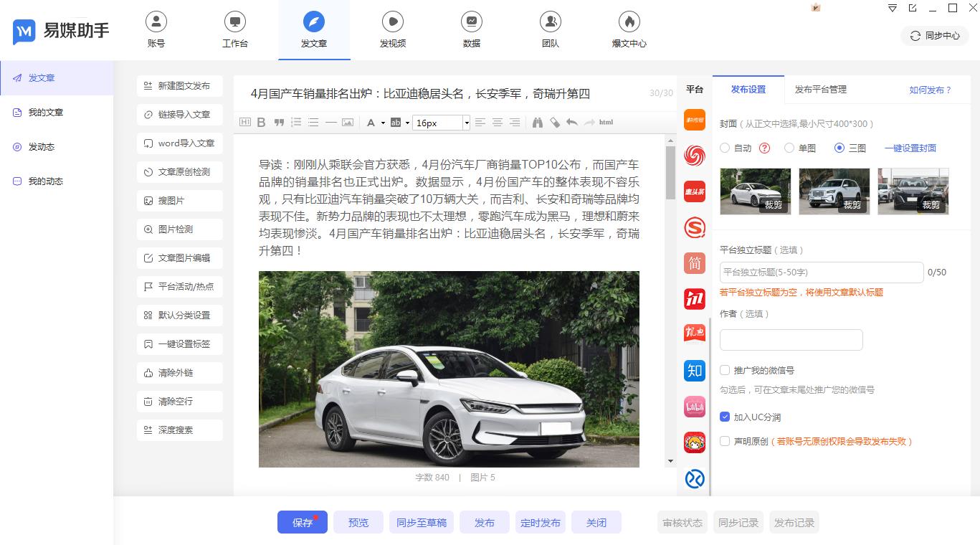Select the bilibili platform icon
The height and width of the screenshot is (545, 980).
694,406
